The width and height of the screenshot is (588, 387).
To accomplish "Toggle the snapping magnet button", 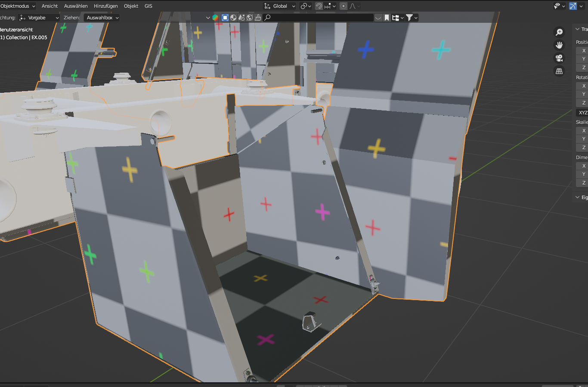I will click(x=319, y=6).
